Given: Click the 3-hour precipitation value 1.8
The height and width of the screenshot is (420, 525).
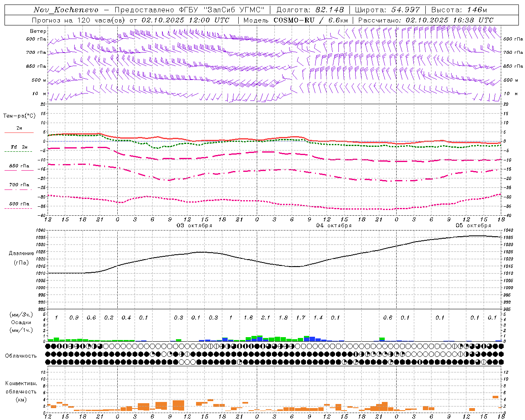Looking at the screenshot, I should [283, 318].
